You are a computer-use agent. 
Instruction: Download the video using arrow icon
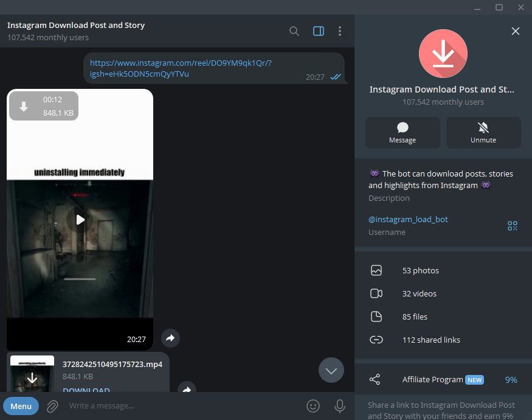click(x=24, y=107)
